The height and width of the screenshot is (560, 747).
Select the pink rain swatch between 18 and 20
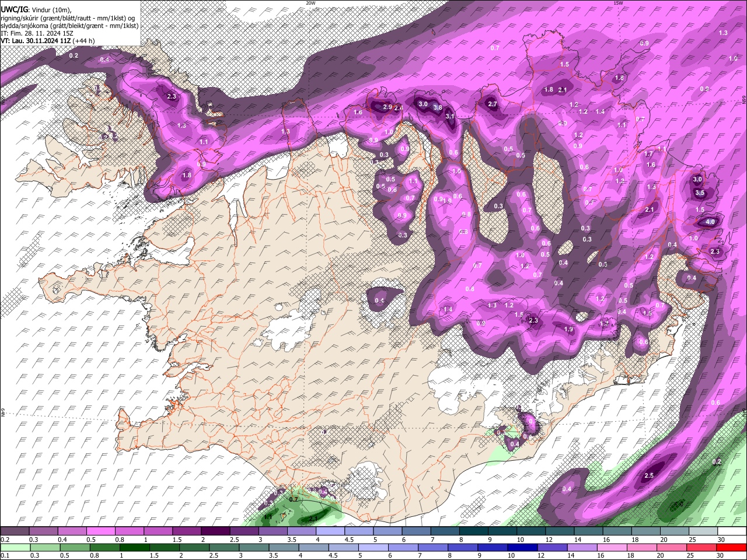tap(643, 548)
